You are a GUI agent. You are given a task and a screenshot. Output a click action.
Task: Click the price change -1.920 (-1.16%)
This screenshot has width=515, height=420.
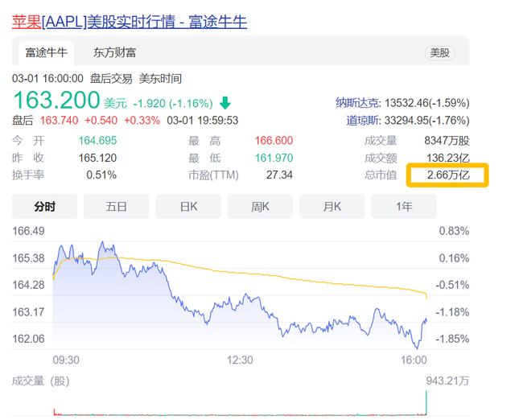pyautogui.click(x=173, y=104)
